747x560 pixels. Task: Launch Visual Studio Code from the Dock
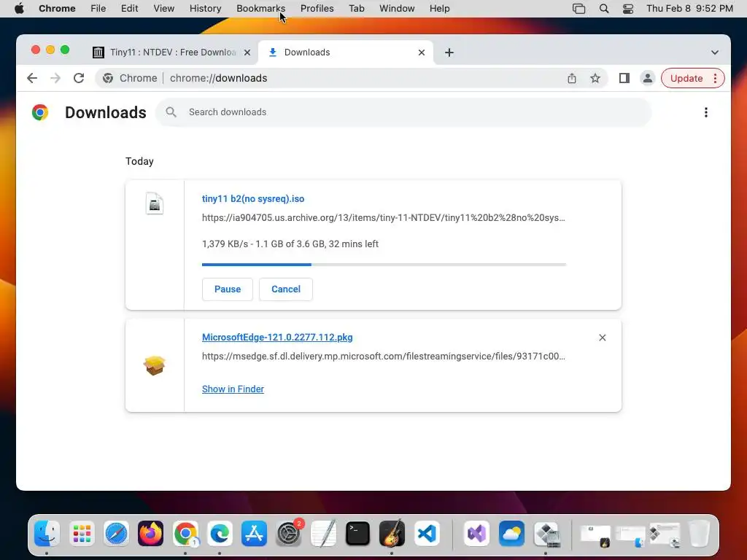[426, 533]
